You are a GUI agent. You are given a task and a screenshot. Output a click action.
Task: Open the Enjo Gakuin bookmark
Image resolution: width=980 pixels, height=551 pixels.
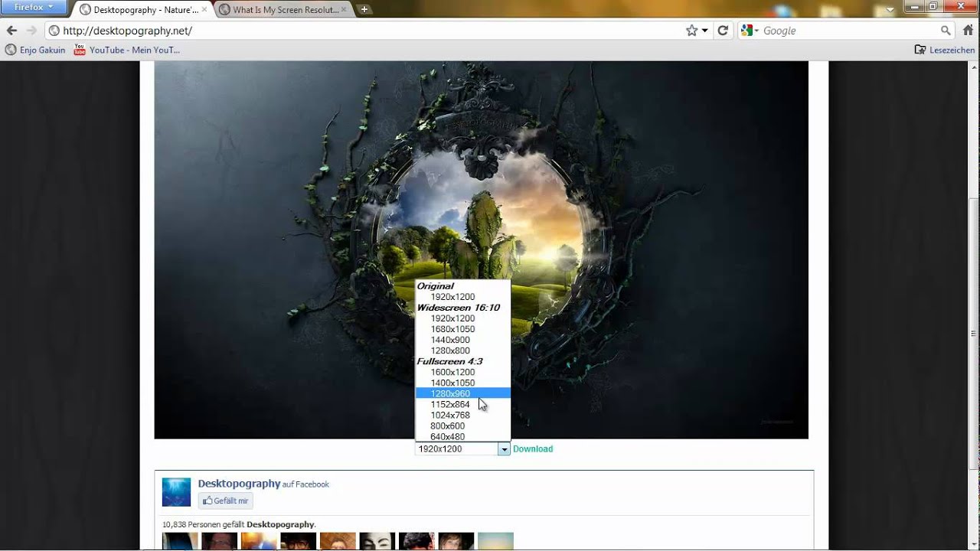point(36,50)
